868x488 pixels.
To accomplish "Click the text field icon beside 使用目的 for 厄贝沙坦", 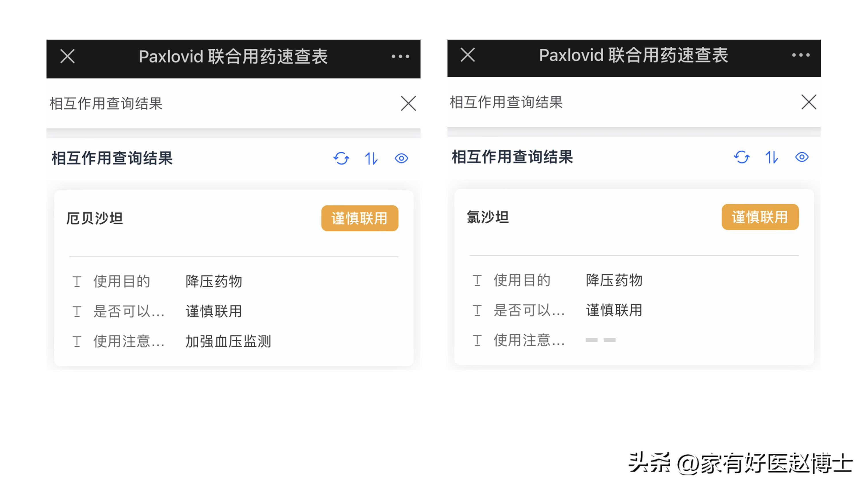I will click(77, 281).
